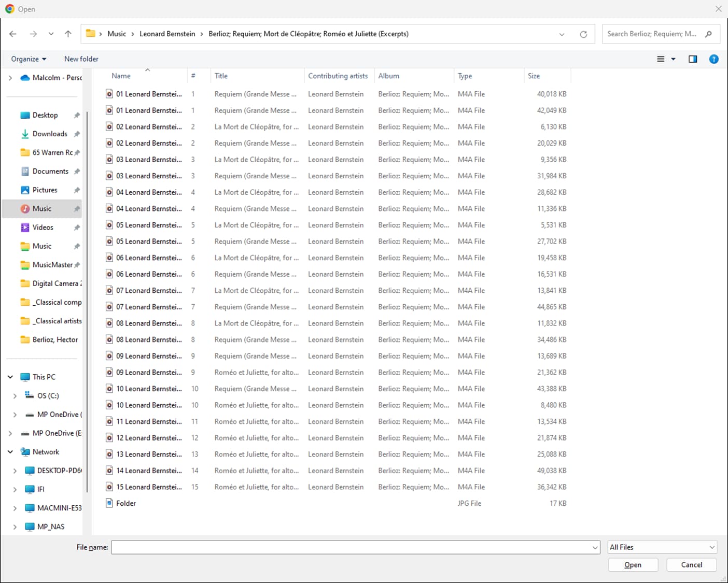Navigate to Music in the breadcrumb
Image resolution: width=728 pixels, height=583 pixels.
point(117,34)
